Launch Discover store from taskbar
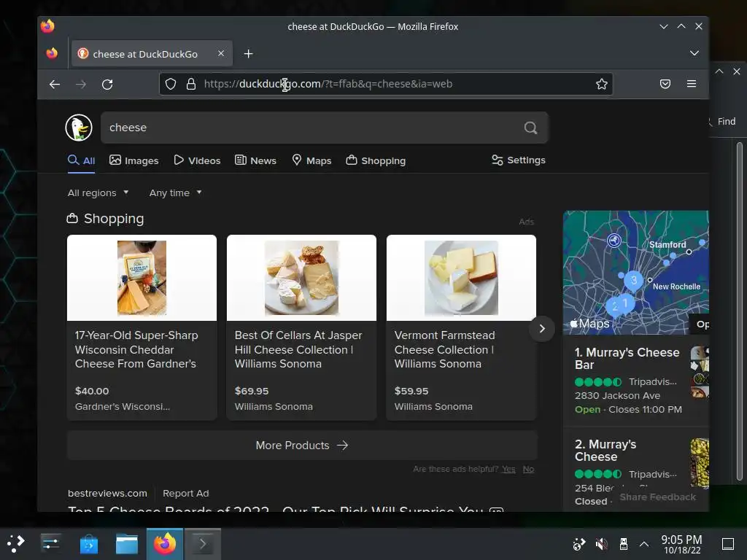747x560 pixels. click(x=88, y=543)
